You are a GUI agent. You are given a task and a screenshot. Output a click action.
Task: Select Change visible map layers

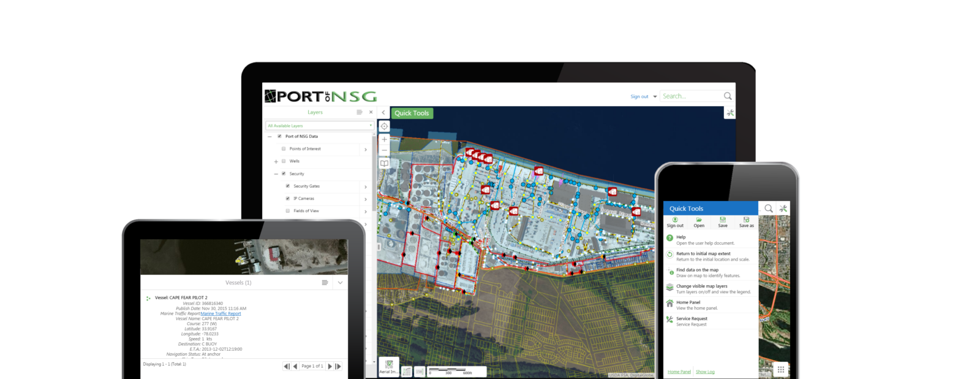coord(711,289)
